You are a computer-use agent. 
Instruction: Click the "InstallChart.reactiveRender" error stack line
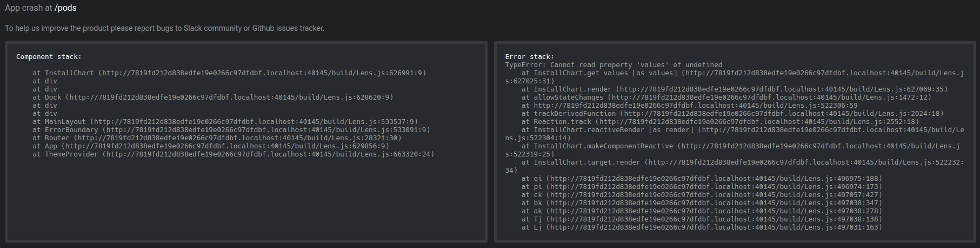pyautogui.click(x=735, y=134)
